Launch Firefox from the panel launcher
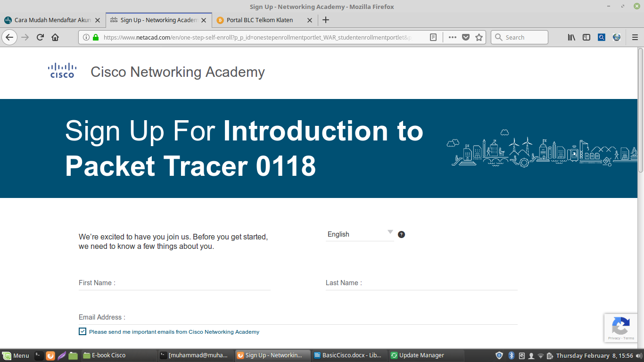This screenshot has height=362, width=644. (50, 355)
